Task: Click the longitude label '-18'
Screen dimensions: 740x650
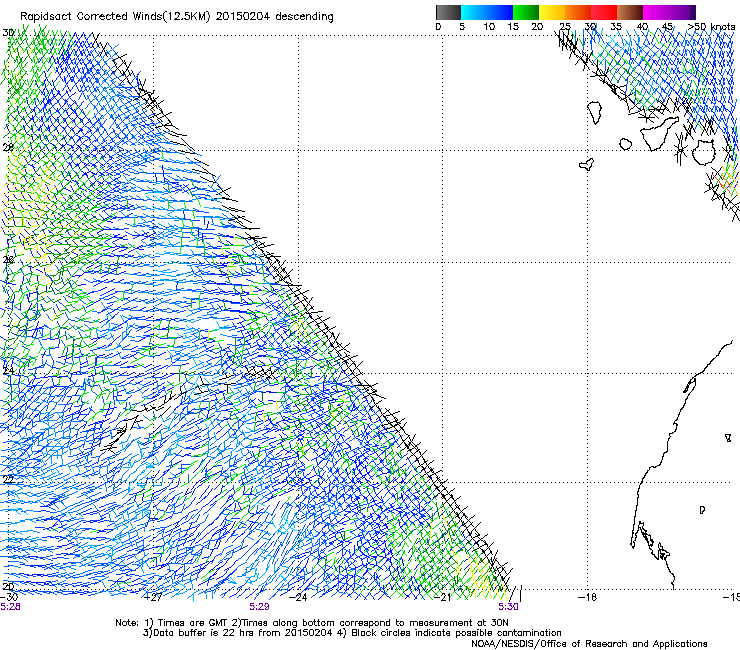Action: click(x=588, y=597)
